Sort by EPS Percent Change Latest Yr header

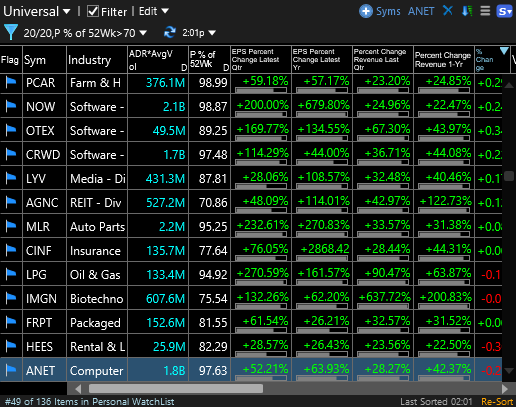(x=322, y=60)
